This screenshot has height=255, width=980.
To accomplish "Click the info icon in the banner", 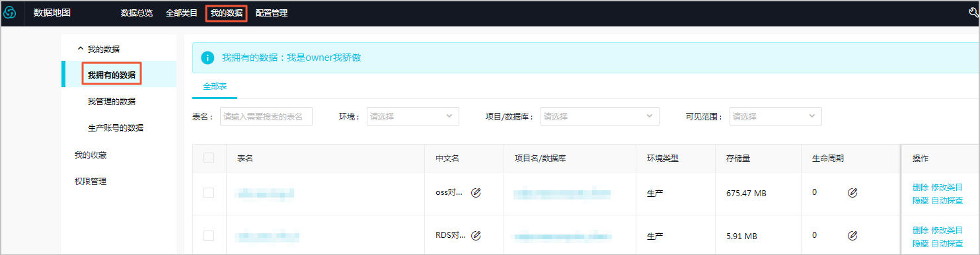I will click(x=207, y=57).
